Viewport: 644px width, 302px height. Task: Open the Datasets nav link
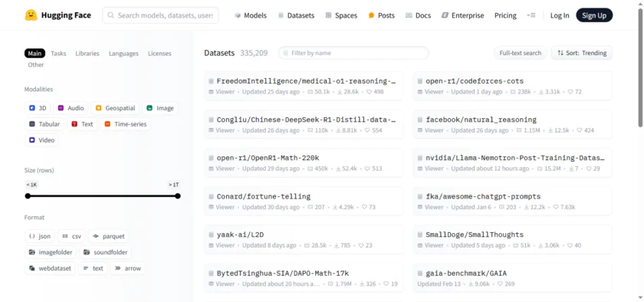pyautogui.click(x=296, y=15)
